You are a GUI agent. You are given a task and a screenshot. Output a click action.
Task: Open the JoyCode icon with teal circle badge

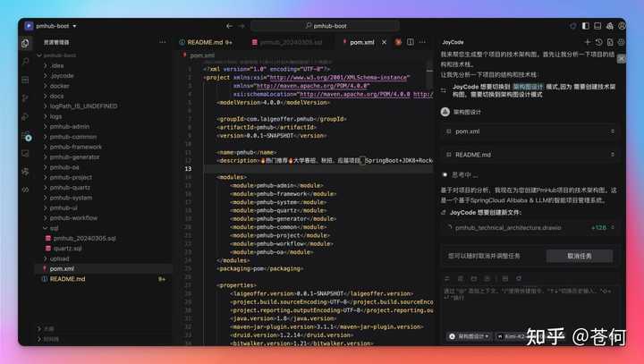pos(27,137)
